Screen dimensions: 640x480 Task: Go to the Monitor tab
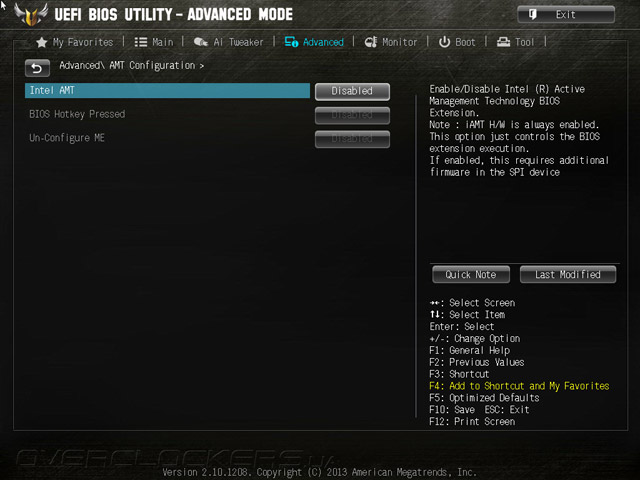click(x=391, y=42)
